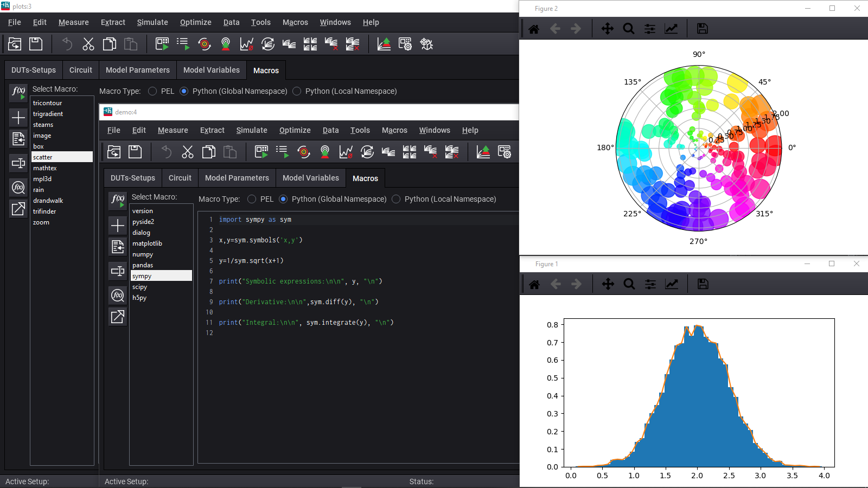Open Configure subplots in Figure 2
Image resolution: width=868 pixels, height=488 pixels.
pos(649,29)
